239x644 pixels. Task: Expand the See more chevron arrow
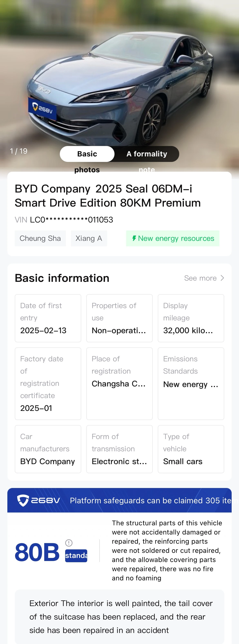coord(222,278)
